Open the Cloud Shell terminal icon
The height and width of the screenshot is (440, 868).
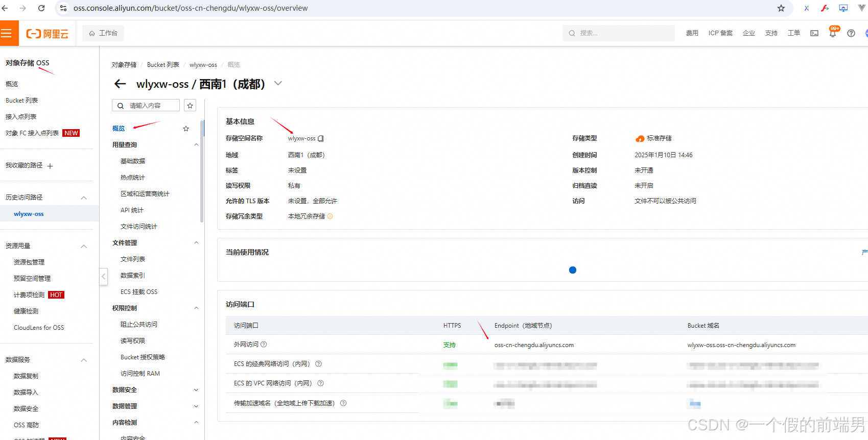click(814, 33)
